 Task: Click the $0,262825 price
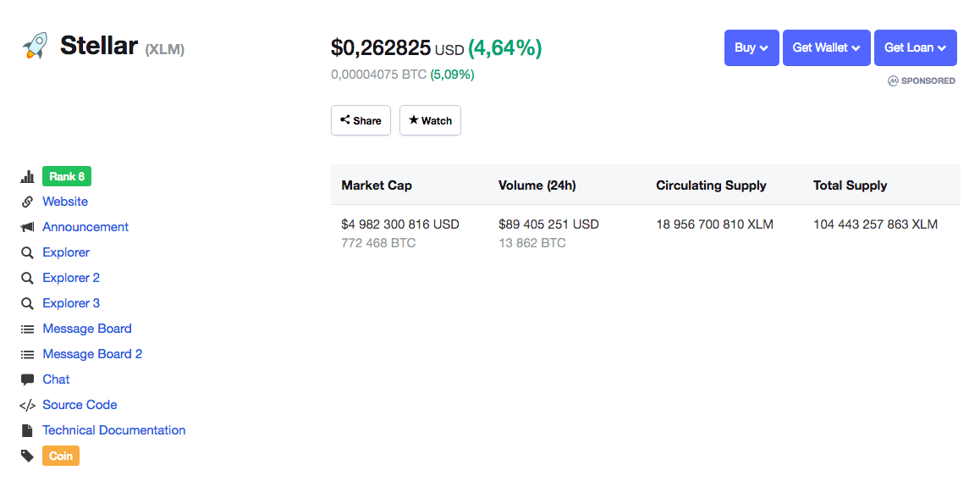pyautogui.click(x=381, y=47)
